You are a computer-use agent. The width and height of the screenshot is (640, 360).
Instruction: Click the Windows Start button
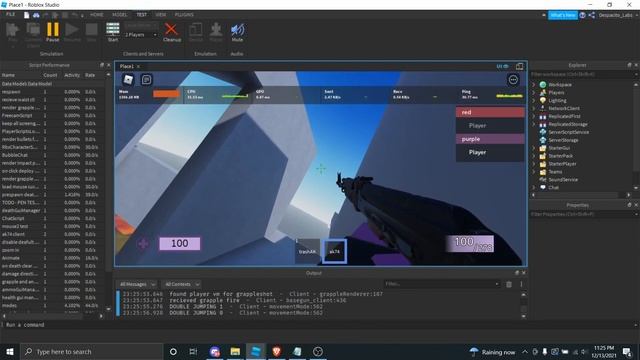10,351
